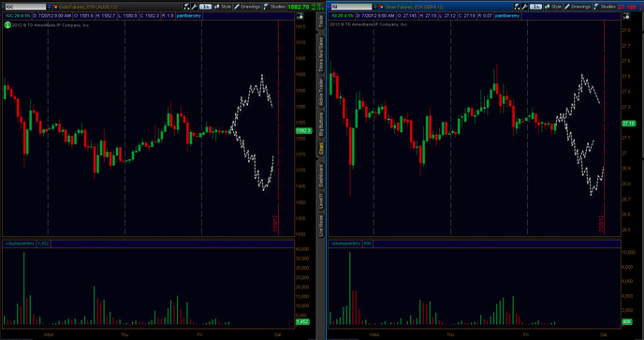Open the Level II sidebar tab
644x340 pixels.
pyautogui.click(x=321, y=202)
